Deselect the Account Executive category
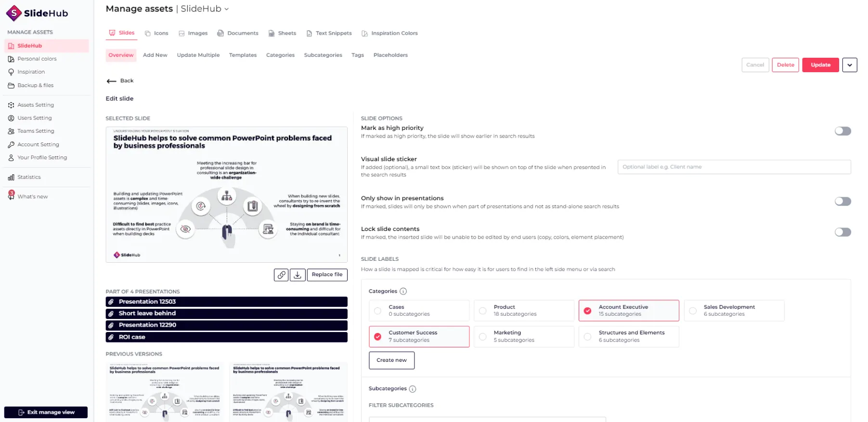Image resolution: width=868 pixels, height=422 pixels. (587, 311)
